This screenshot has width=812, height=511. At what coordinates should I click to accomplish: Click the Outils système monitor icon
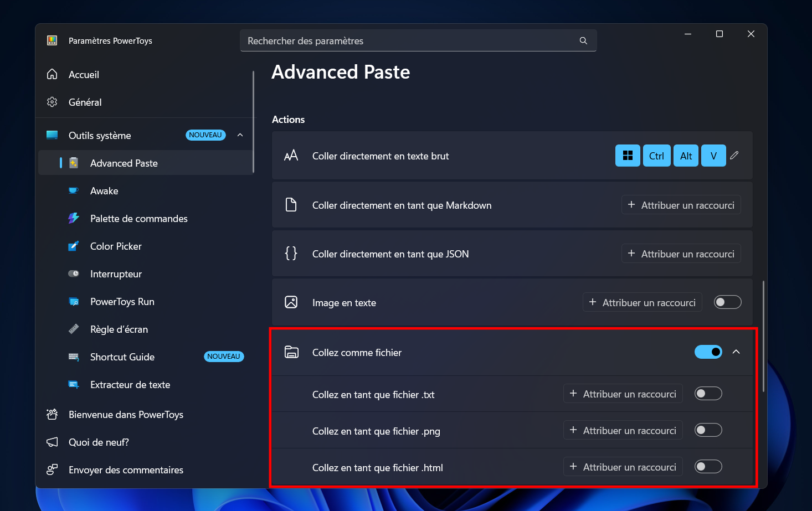pyautogui.click(x=52, y=135)
